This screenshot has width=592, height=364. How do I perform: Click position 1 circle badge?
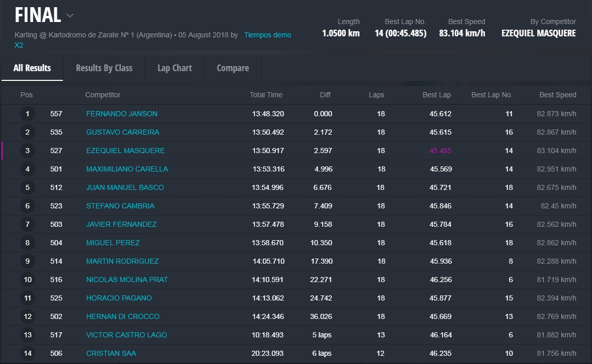pos(28,114)
